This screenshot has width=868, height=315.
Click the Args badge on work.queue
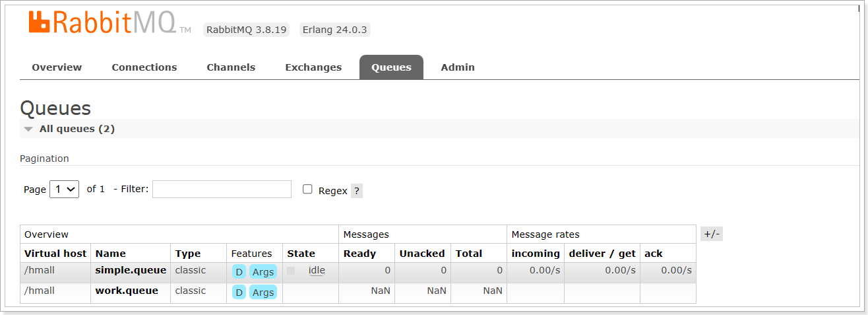(x=263, y=292)
